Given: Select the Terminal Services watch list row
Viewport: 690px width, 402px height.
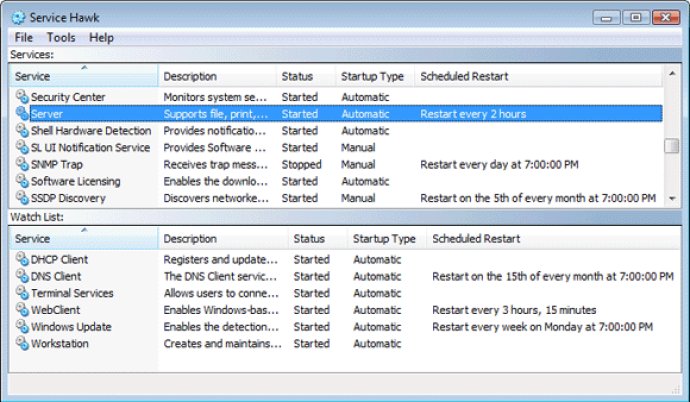Looking at the screenshot, I should coord(345,292).
